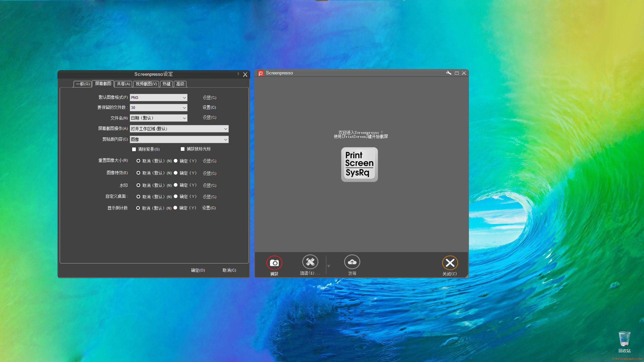This screenshot has height=362, width=644.
Task: Click the Print Screen SysRq key image
Action: (359, 165)
